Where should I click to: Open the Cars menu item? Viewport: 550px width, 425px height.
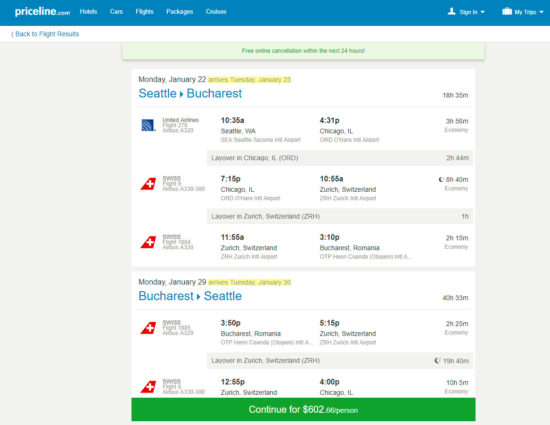pos(116,12)
